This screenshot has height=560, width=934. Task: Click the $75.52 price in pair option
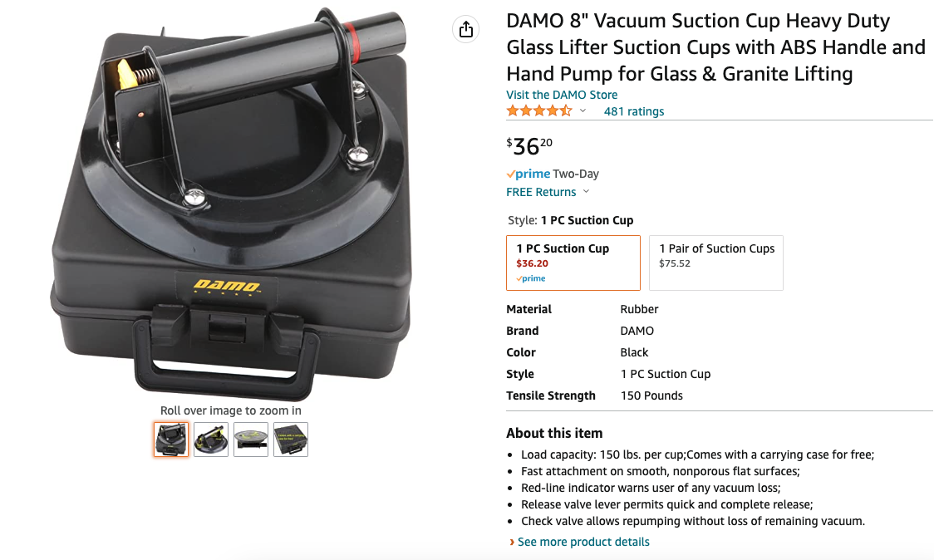674,263
